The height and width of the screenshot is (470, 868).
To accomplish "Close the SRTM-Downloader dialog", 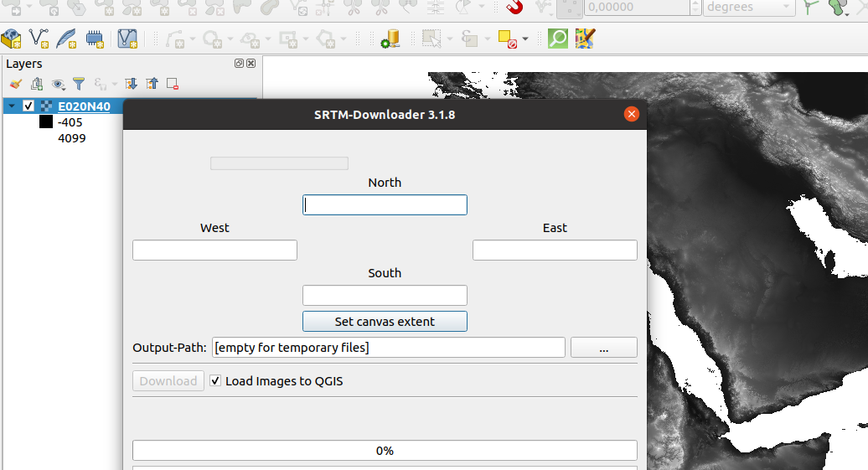I will pyautogui.click(x=632, y=115).
